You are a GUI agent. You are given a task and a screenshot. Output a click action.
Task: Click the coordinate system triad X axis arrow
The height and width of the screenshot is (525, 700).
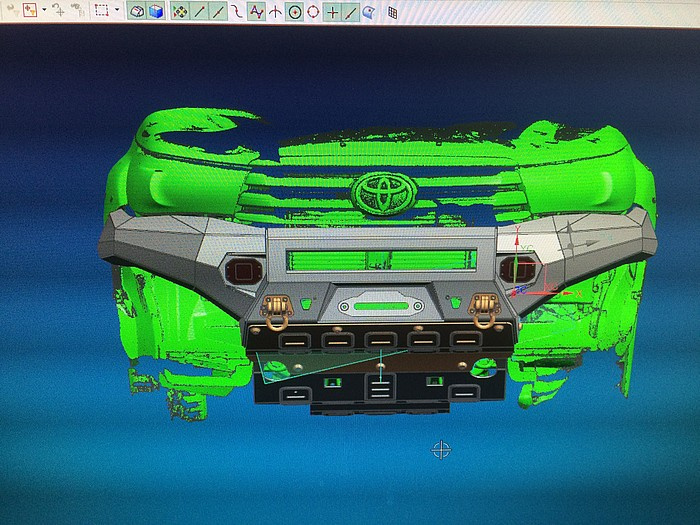567,293
